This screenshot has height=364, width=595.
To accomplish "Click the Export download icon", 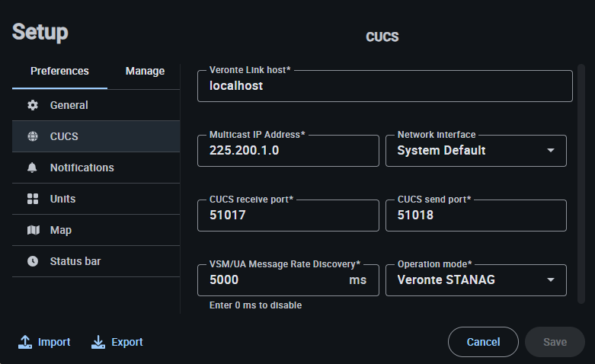I will tap(98, 342).
